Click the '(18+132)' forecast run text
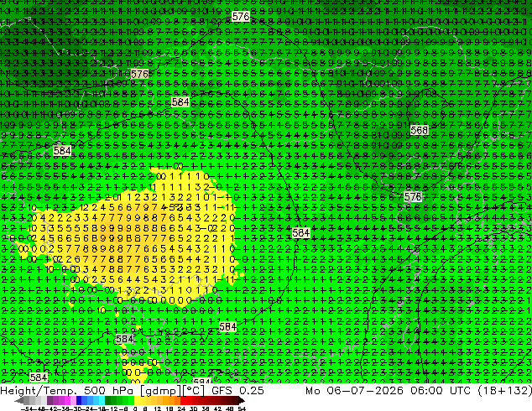The height and width of the screenshot is (411, 532). coord(504,391)
